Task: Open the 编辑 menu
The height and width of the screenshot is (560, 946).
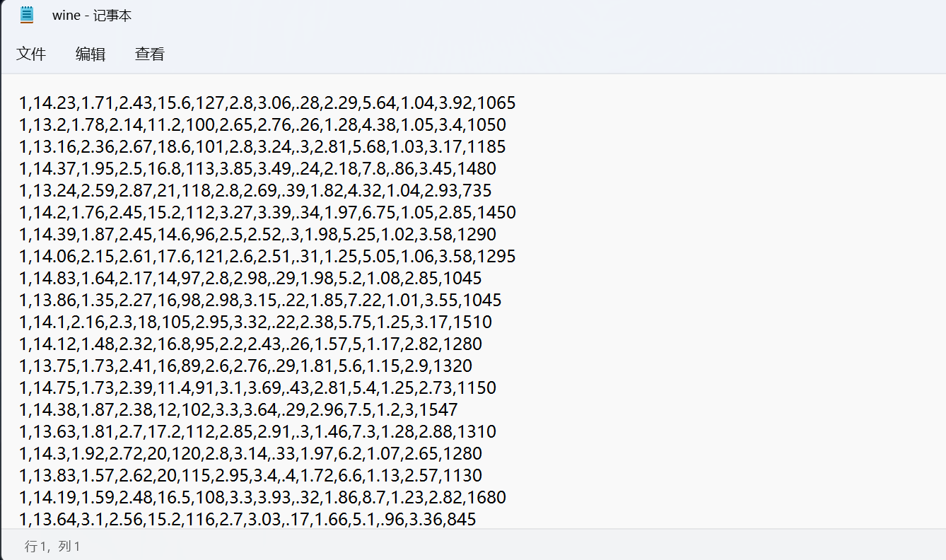Action: (x=90, y=54)
